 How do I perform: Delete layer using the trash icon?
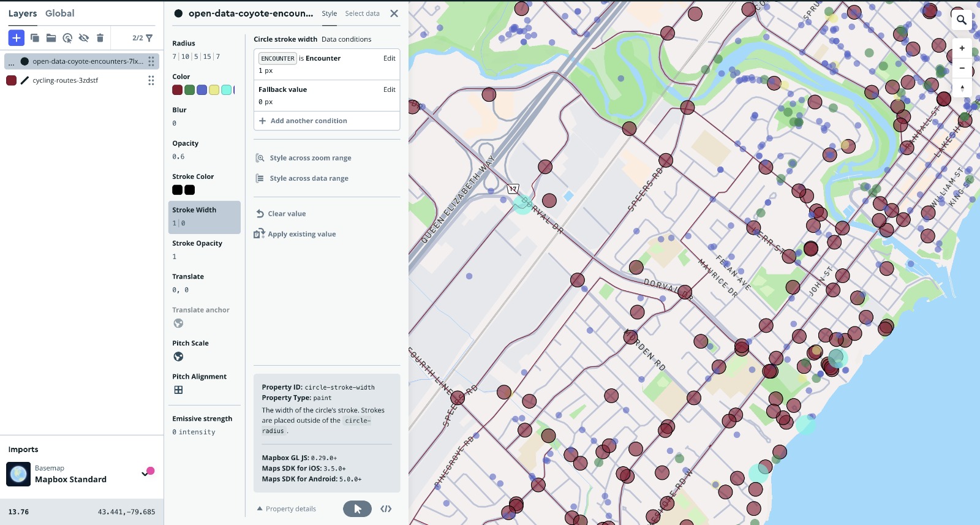click(x=100, y=38)
